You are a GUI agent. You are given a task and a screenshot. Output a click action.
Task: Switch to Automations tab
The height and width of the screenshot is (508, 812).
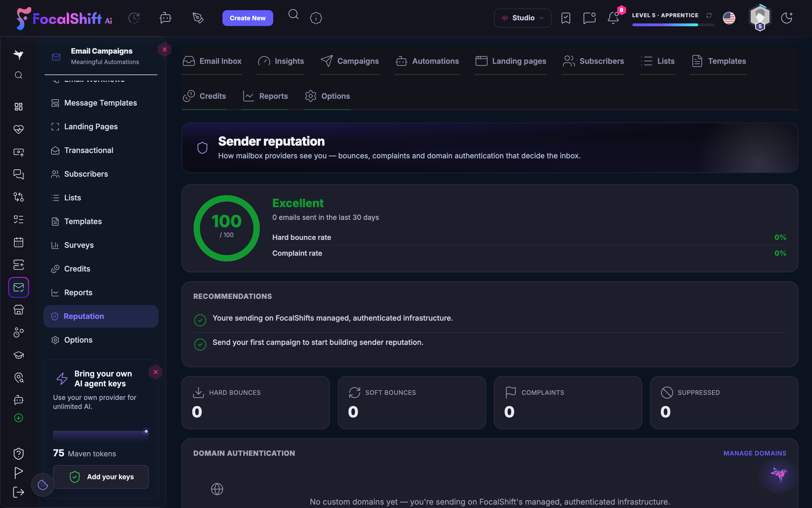click(x=427, y=61)
